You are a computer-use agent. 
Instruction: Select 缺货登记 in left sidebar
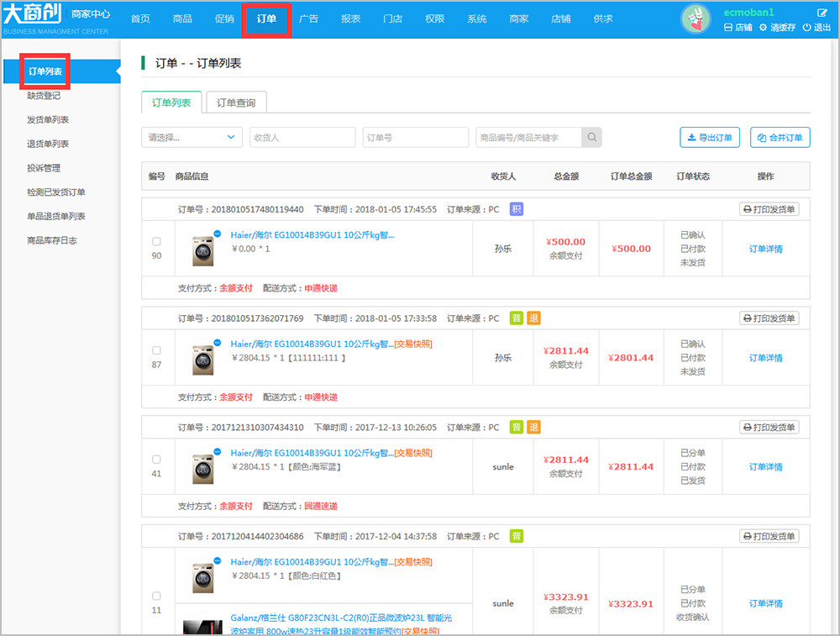(x=44, y=96)
